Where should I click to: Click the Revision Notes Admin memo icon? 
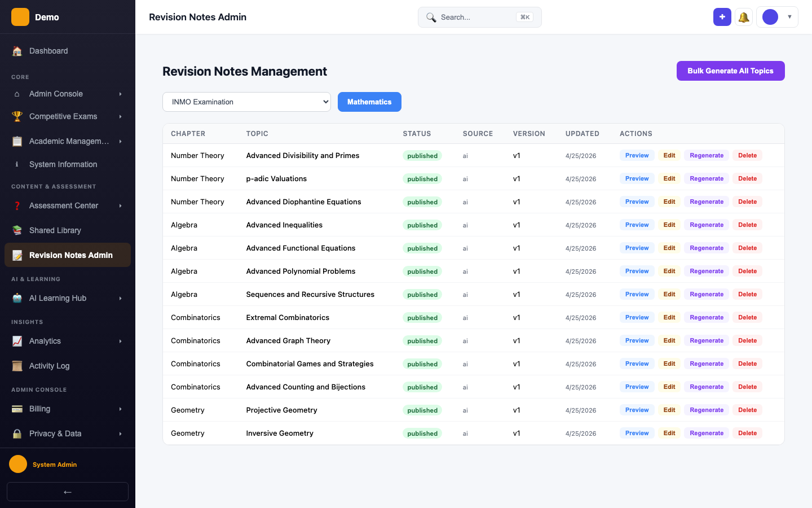pyautogui.click(x=17, y=255)
